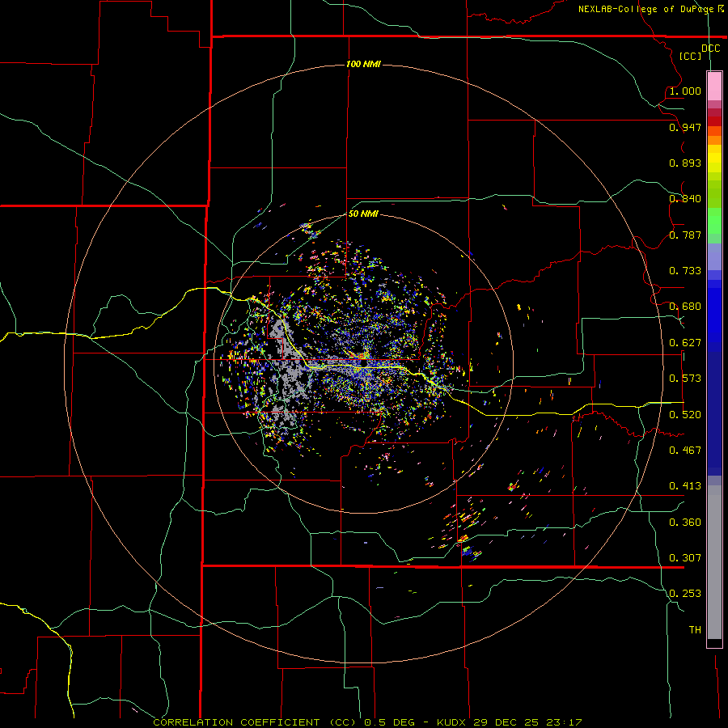
Task: Click the 0.627 legend value
Action: pos(685,343)
